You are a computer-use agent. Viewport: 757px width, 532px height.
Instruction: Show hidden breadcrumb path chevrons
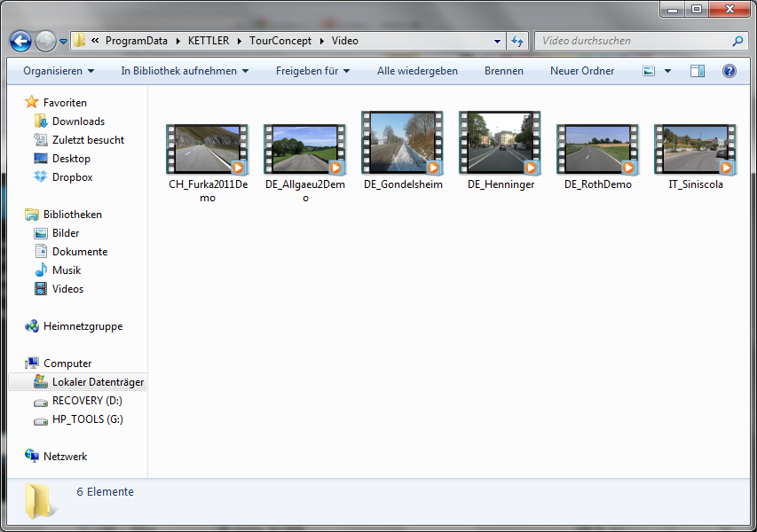pos(95,41)
